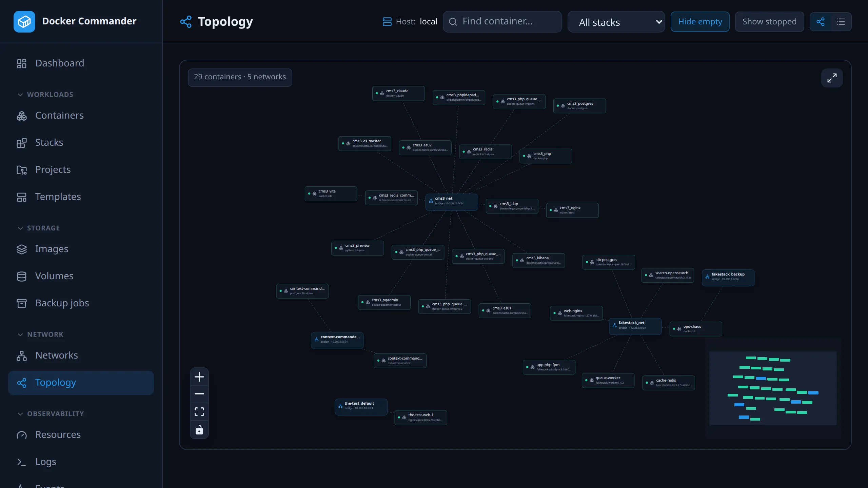The height and width of the screenshot is (488, 868).
Task: Select Topology in the sidebar
Action: click(x=81, y=383)
